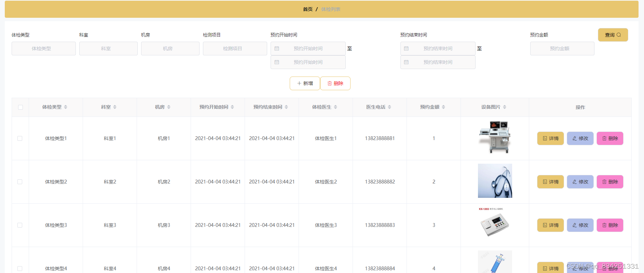644x273 pixels.
Task: Select all rows with header checkbox
Action: (20, 107)
